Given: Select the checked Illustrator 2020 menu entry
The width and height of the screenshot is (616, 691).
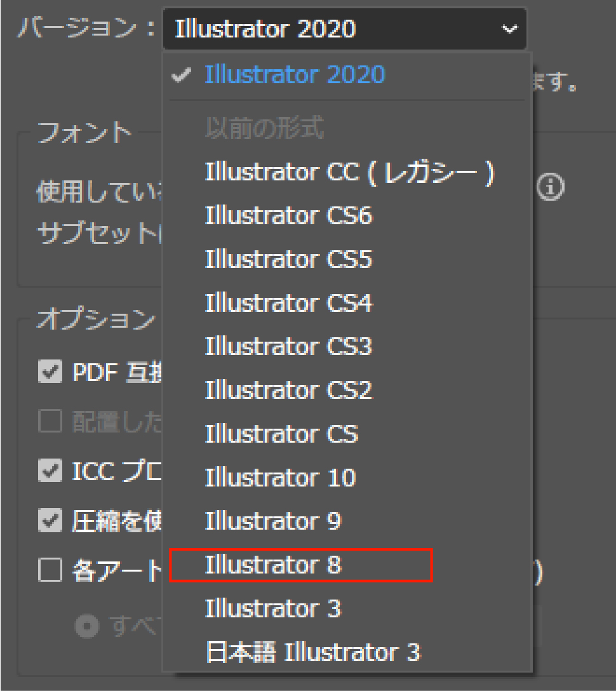Looking at the screenshot, I should click(294, 75).
